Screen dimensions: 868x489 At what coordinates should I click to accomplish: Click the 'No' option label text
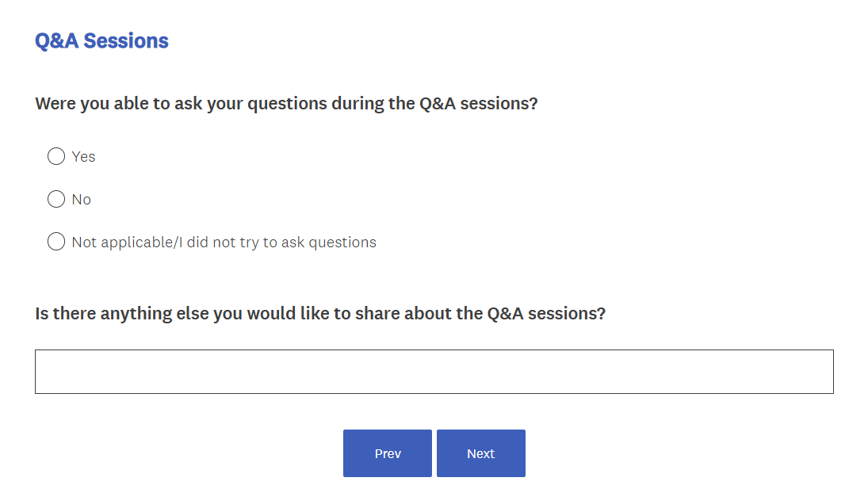click(x=82, y=200)
